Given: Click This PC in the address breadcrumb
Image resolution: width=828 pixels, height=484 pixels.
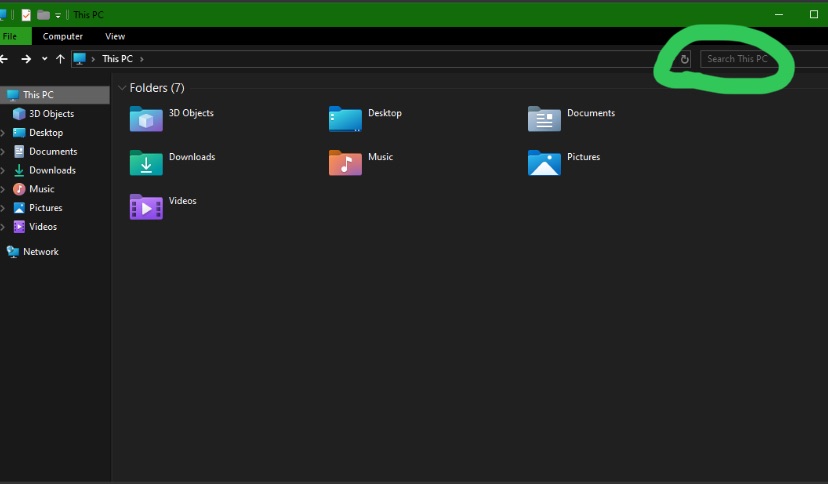Looking at the screenshot, I should point(117,59).
